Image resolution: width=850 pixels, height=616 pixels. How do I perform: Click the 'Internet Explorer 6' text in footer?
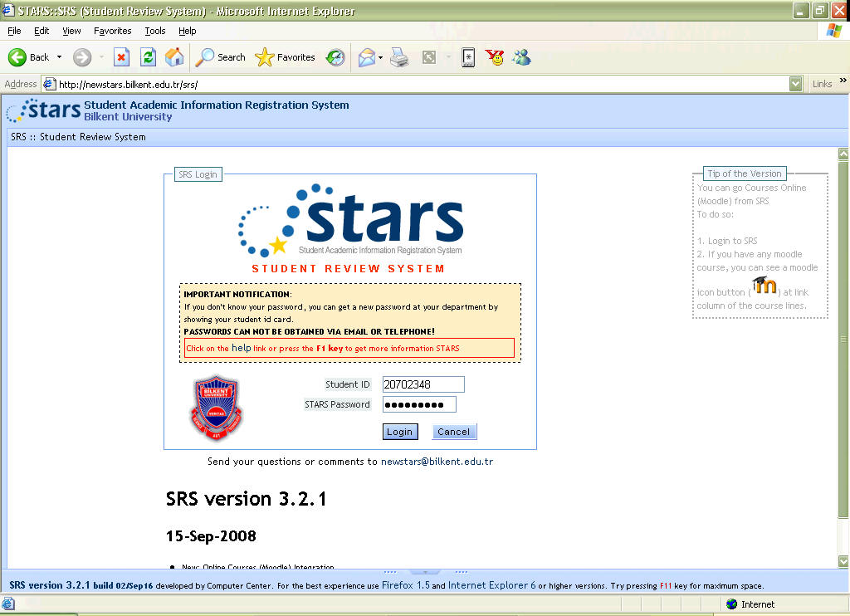(491, 585)
